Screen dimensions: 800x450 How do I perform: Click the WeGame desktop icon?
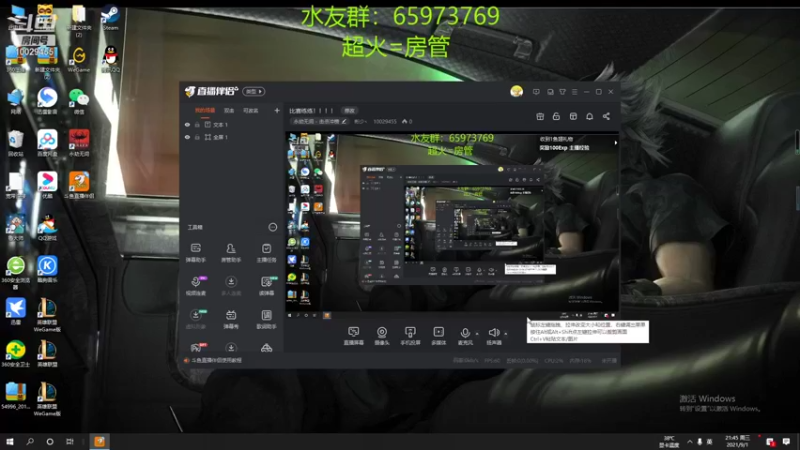[x=79, y=60]
